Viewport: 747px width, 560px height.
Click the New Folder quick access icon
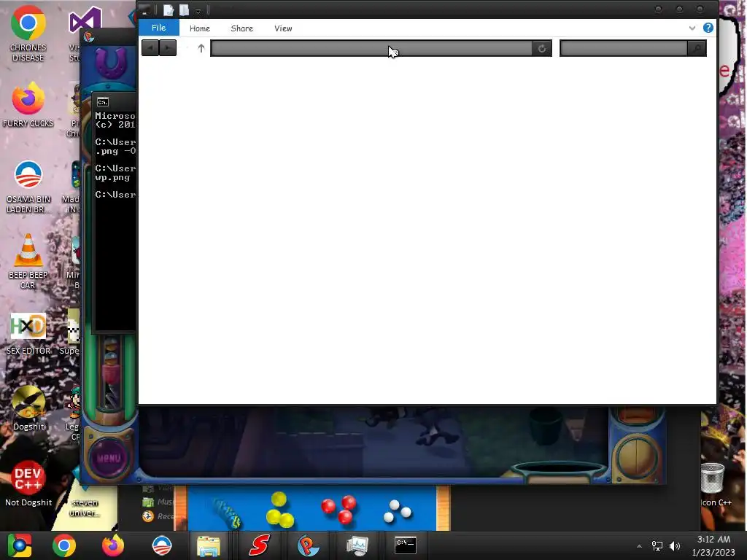pos(185,10)
